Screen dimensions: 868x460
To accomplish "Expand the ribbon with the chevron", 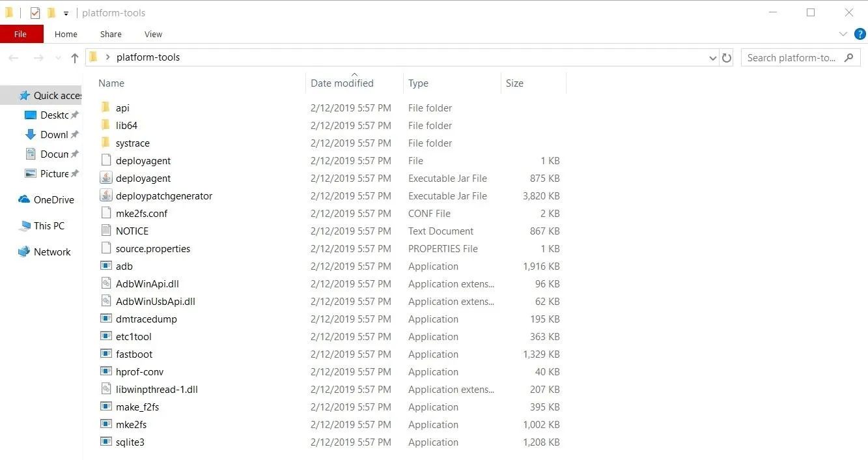I will point(843,34).
